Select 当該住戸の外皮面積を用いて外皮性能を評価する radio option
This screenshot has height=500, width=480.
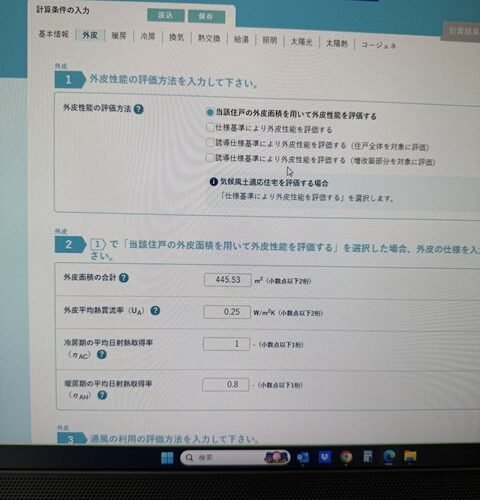(x=210, y=112)
